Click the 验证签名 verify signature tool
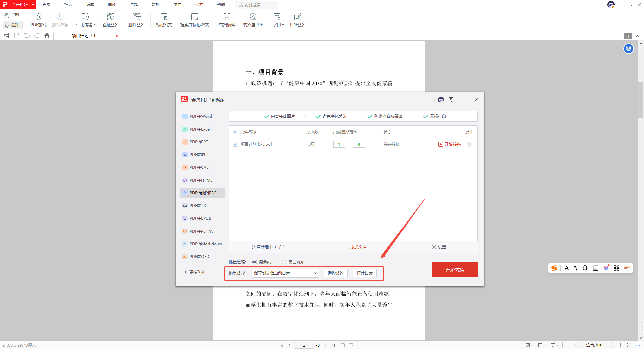The width and height of the screenshot is (644, 349). pyautogui.click(x=111, y=20)
